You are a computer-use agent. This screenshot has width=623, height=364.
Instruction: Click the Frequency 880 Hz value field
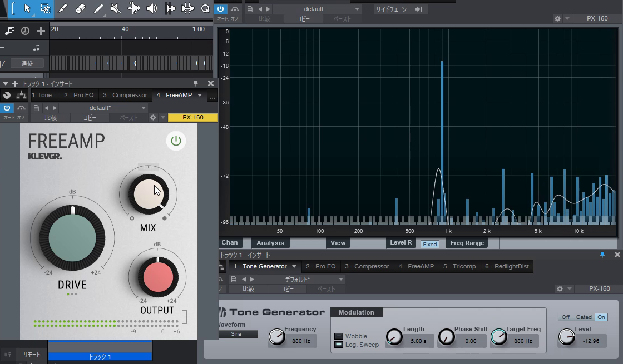click(x=301, y=341)
